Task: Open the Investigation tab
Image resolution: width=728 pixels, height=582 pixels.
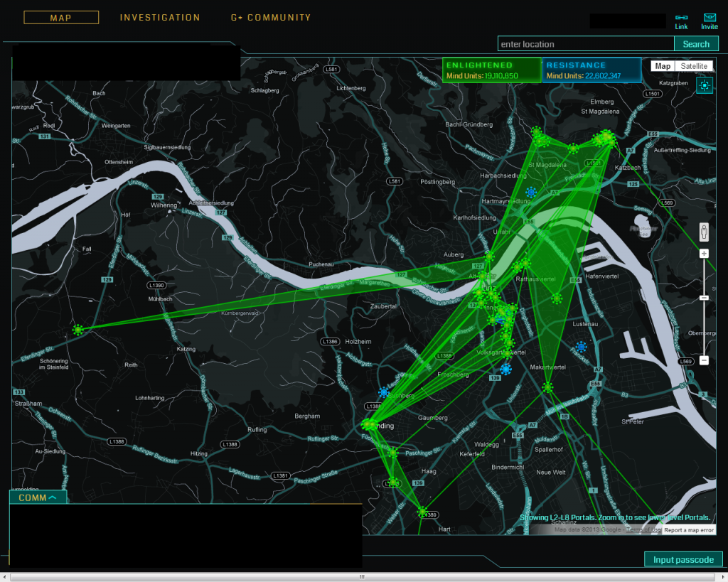Action: pyautogui.click(x=160, y=18)
